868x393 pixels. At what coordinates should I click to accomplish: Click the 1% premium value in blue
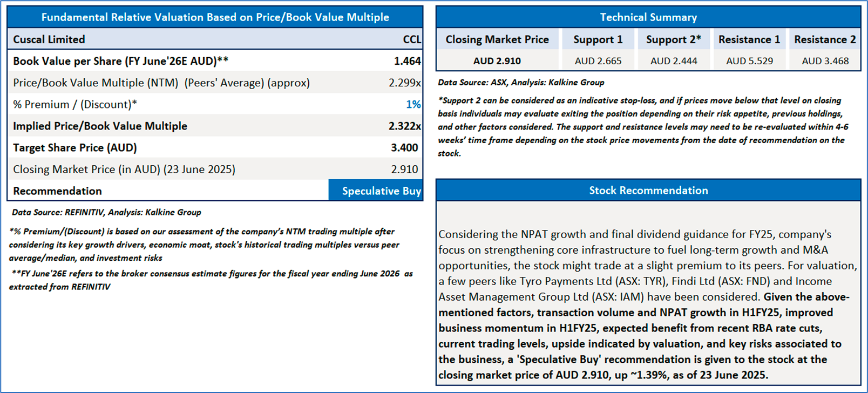tap(413, 104)
